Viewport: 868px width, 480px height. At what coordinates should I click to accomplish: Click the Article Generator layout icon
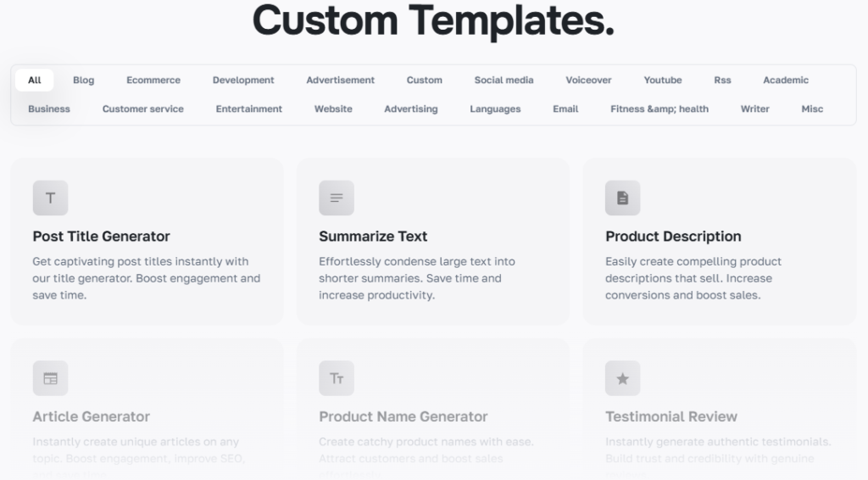point(50,378)
